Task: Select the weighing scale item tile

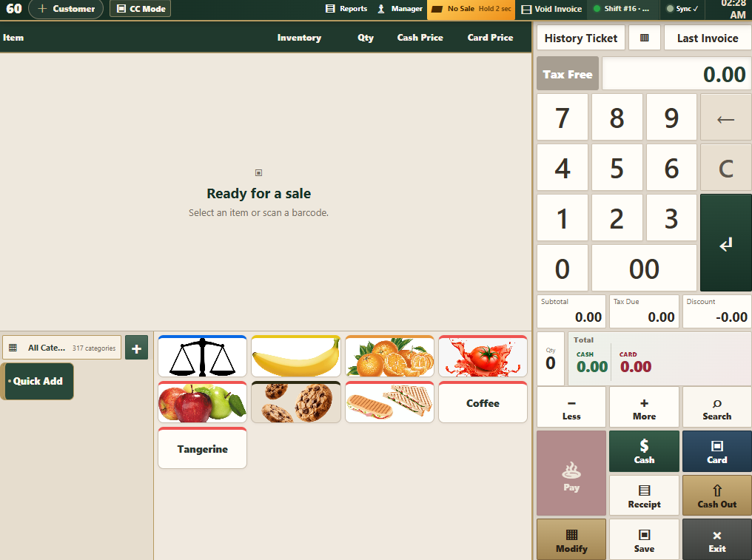Action: click(x=202, y=357)
